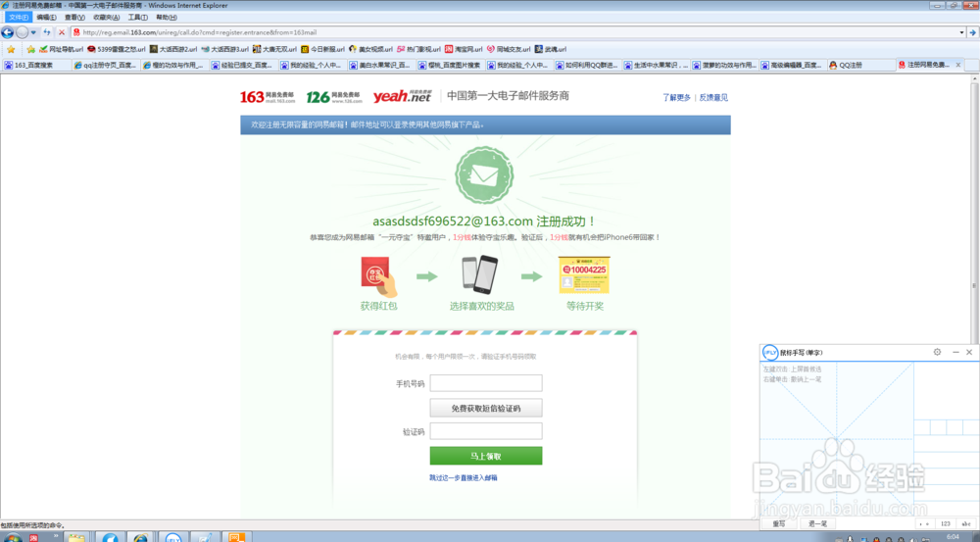Open the 了解更多 link

point(676,98)
